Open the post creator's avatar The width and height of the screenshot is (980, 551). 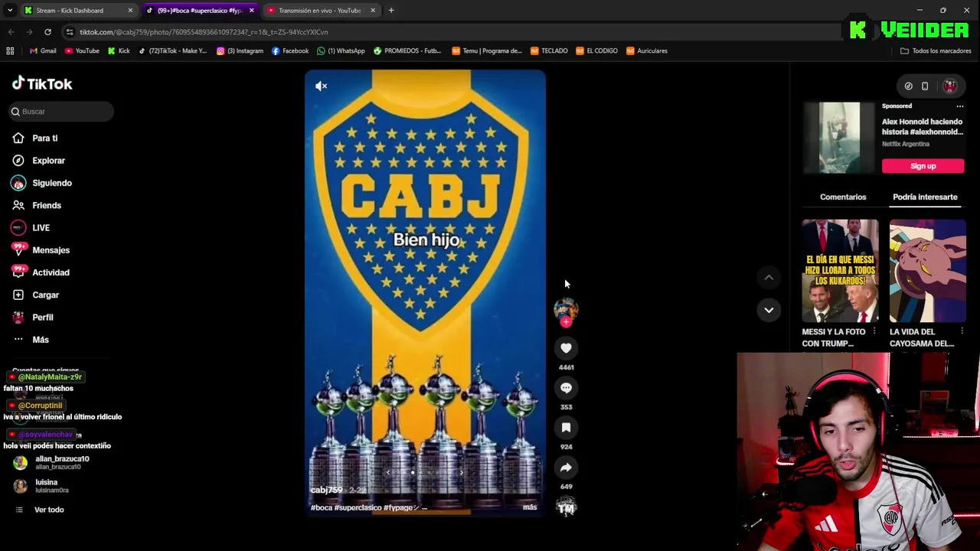click(x=566, y=308)
